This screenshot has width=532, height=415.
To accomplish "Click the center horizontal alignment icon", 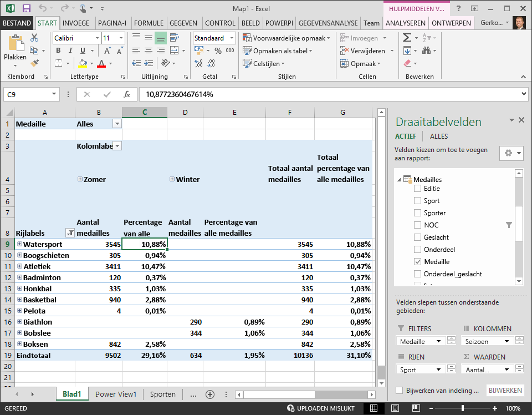I will (149, 50).
